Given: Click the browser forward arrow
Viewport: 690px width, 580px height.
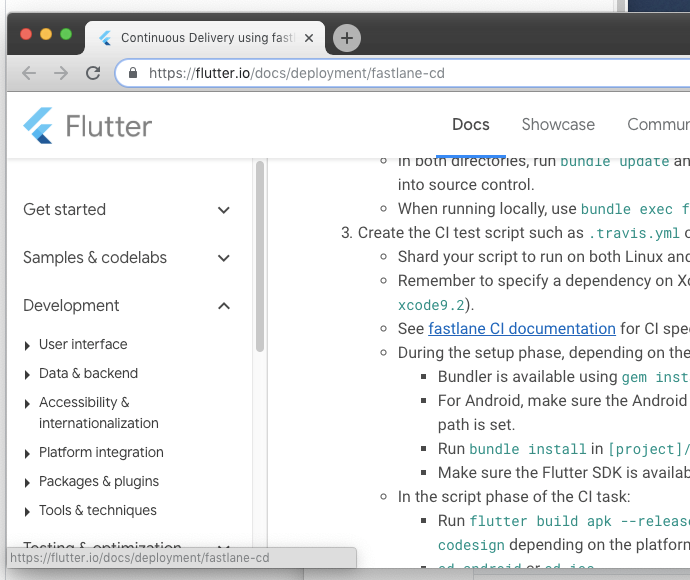Looking at the screenshot, I should coord(61,73).
